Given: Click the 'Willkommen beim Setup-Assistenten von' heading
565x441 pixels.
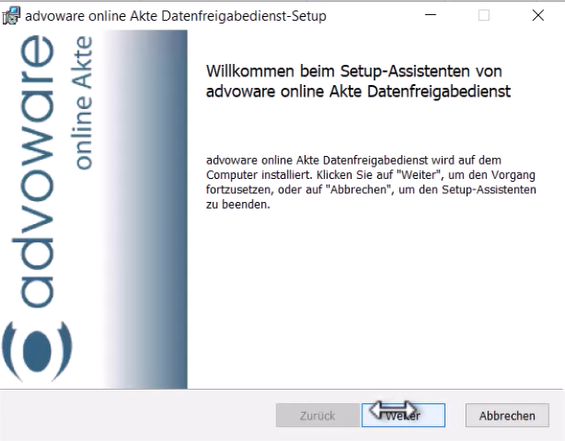Looking at the screenshot, I should coord(354,71).
